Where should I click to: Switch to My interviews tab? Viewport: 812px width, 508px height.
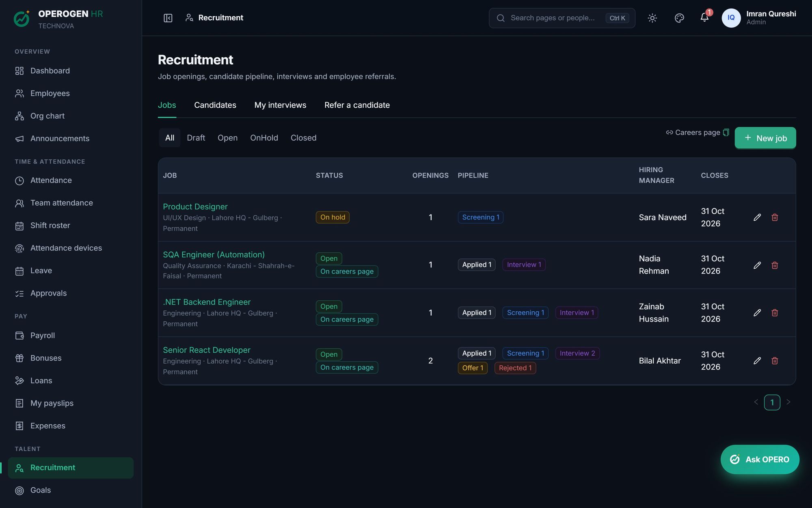pyautogui.click(x=280, y=105)
